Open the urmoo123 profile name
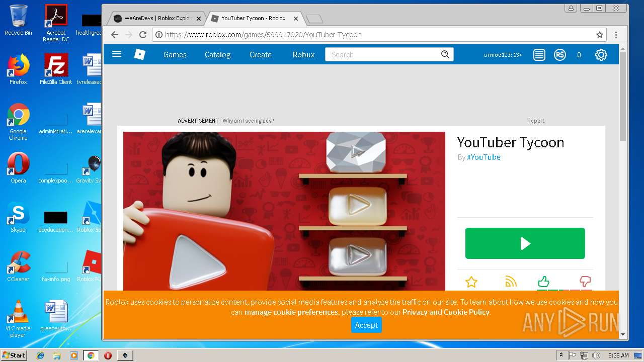 [503, 55]
